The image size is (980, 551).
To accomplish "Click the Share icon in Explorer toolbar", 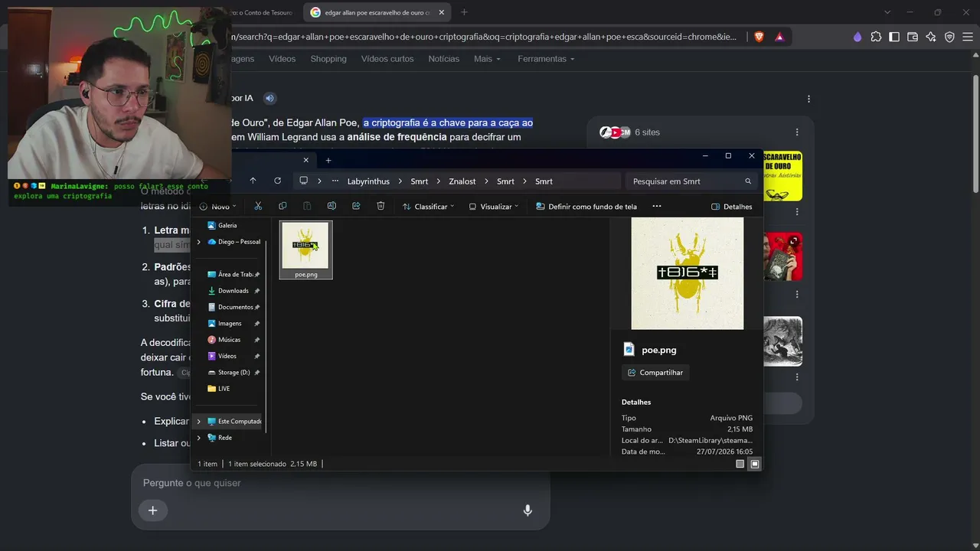I will (x=356, y=206).
